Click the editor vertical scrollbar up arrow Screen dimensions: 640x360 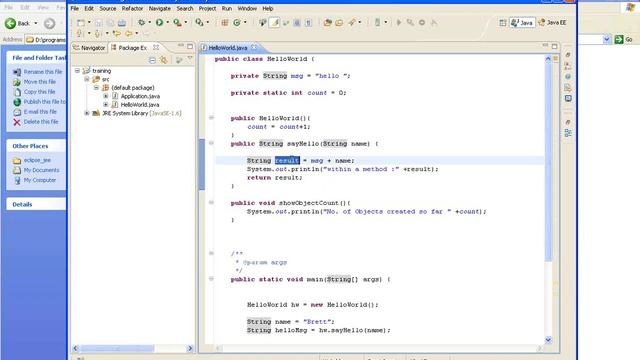point(548,59)
